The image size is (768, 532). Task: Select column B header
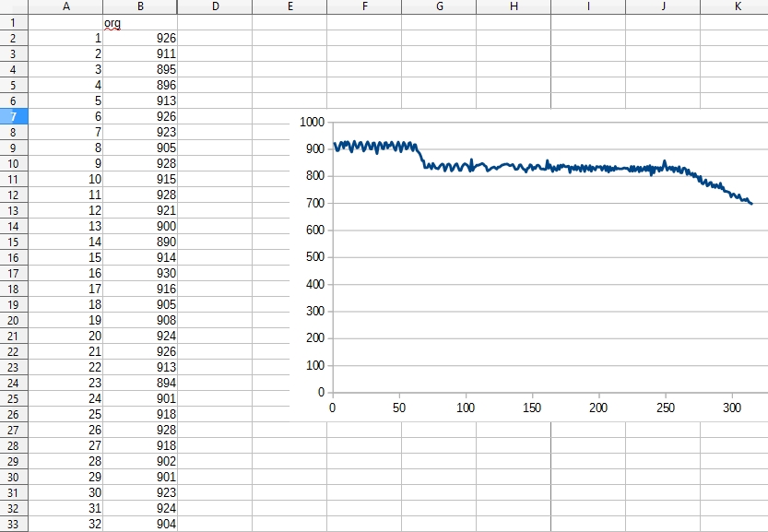tap(140, 6)
